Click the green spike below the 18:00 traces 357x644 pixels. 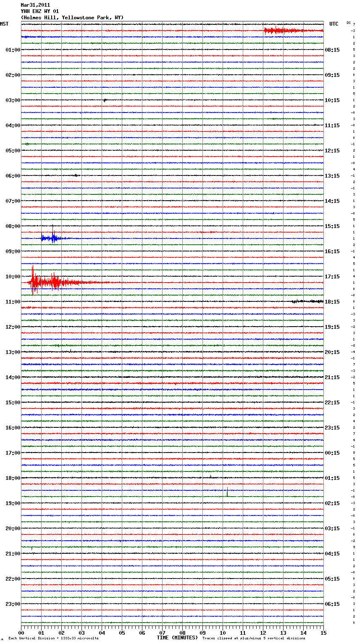[x=227, y=492]
